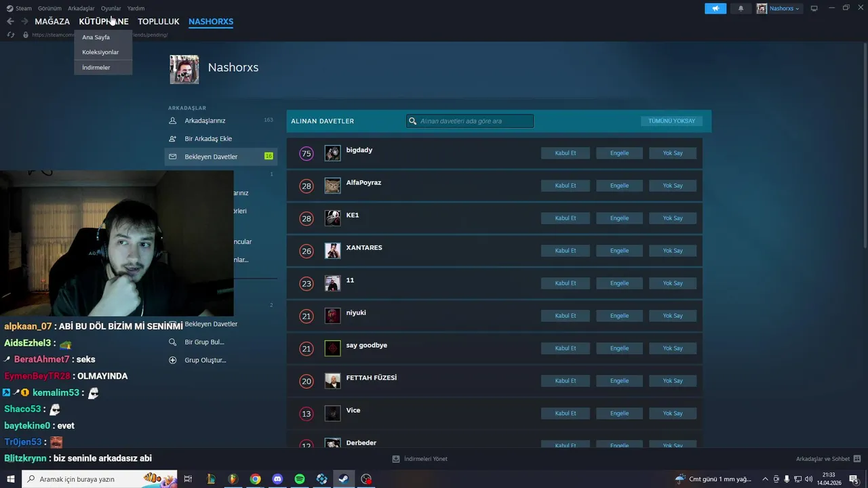The width and height of the screenshot is (868, 488).
Task: Open XANTARES avatar icon
Action: click(332, 251)
